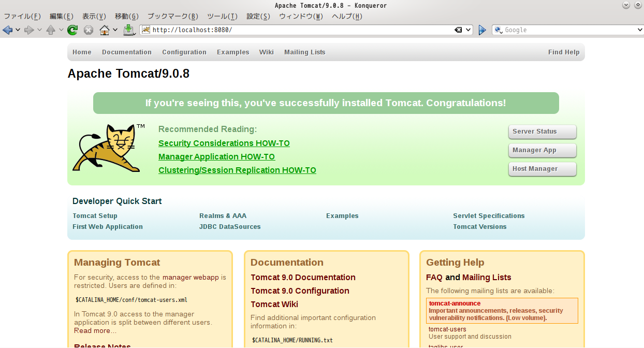The image size is (644, 348).
Task: Click the blue Go arrow icon
Action: (x=482, y=30)
